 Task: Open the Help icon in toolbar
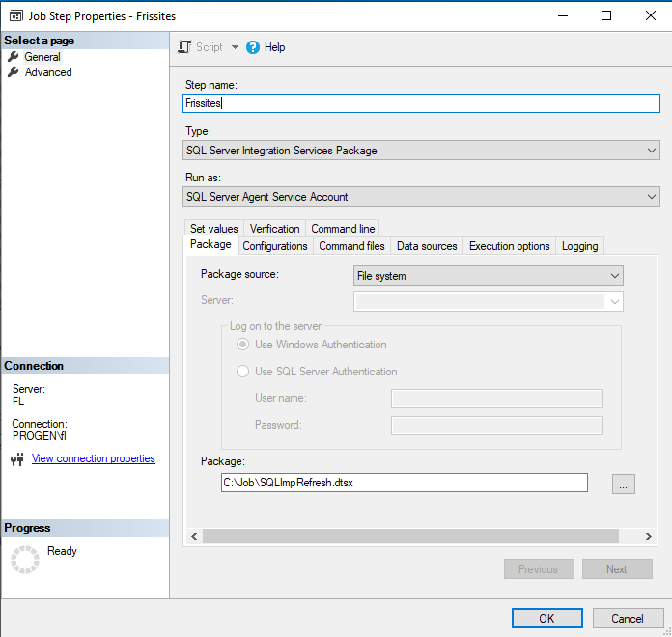click(253, 47)
